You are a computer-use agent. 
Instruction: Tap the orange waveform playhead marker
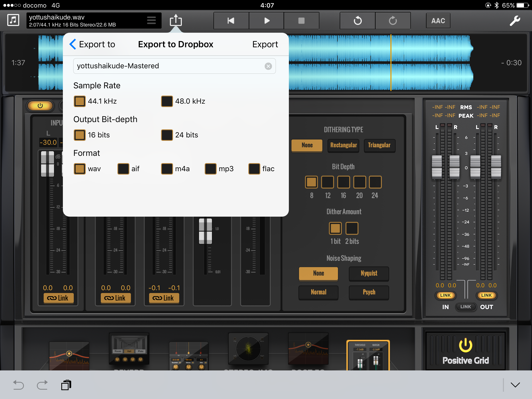click(x=391, y=63)
